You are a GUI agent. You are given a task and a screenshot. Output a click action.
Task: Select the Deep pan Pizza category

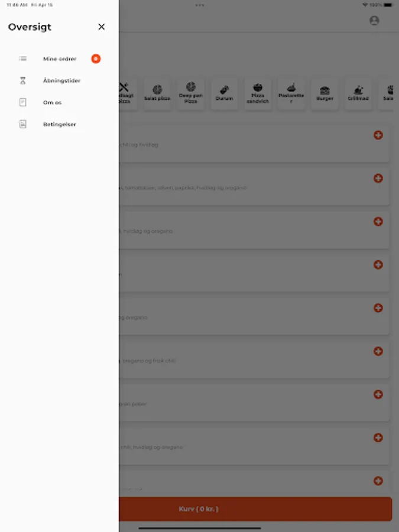click(191, 93)
